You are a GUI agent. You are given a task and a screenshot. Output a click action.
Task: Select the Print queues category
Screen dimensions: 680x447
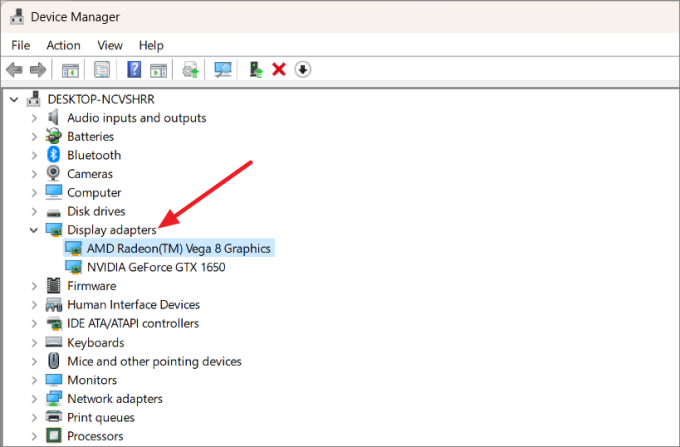[x=100, y=417]
